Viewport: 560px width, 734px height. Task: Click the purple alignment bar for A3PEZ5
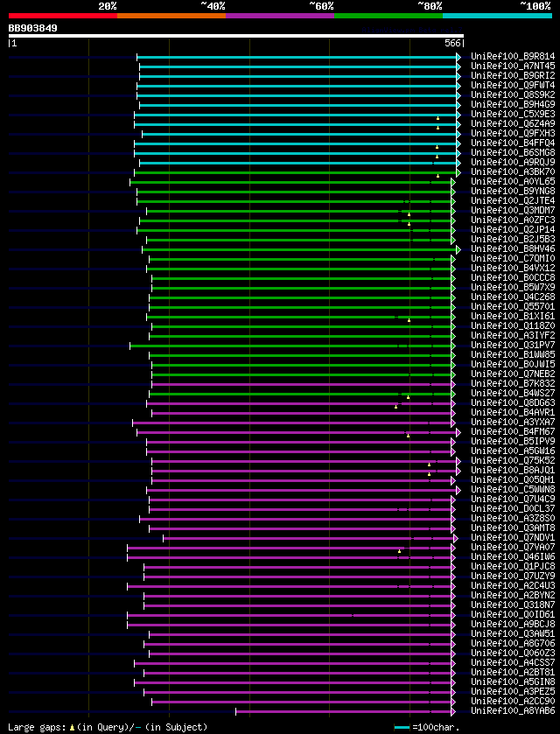[x=297, y=690]
